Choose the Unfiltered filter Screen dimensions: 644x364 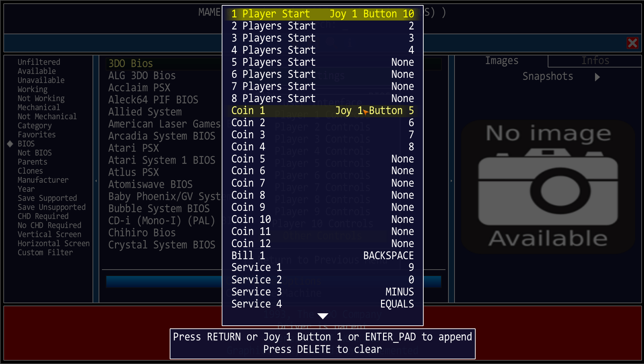click(39, 62)
